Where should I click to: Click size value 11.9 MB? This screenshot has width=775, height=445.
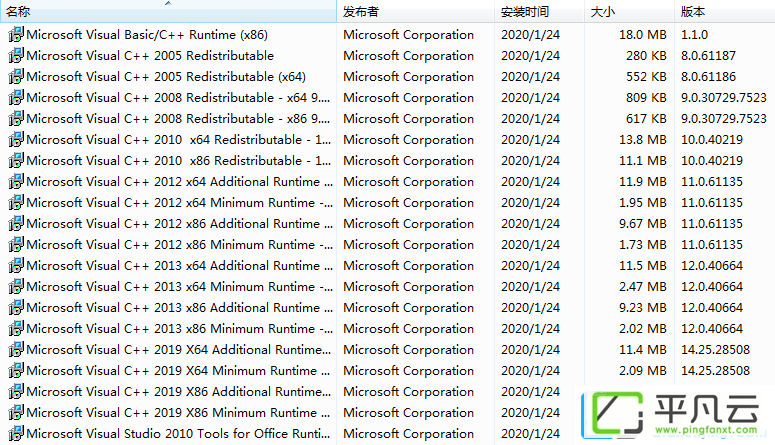(x=643, y=181)
